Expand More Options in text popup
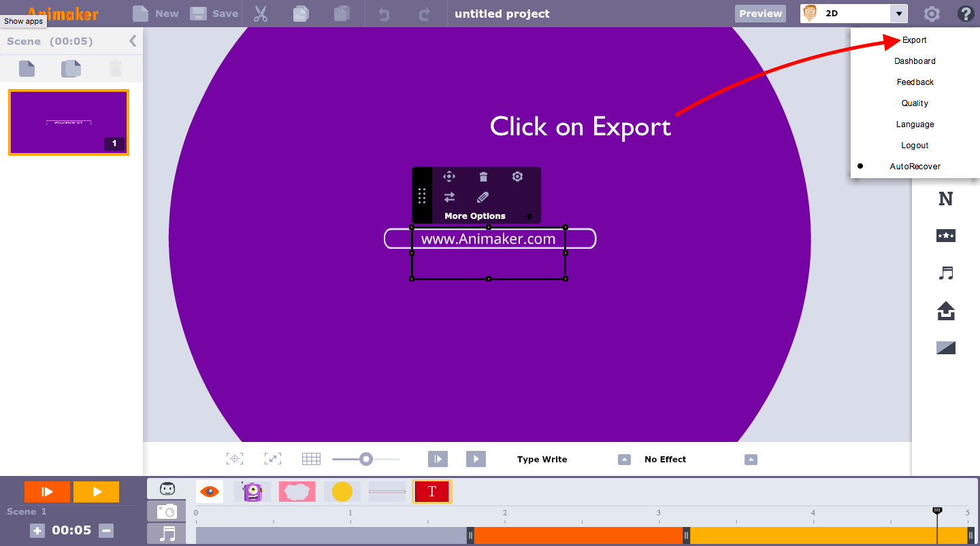980x546 pixels. tap(475, 216)
